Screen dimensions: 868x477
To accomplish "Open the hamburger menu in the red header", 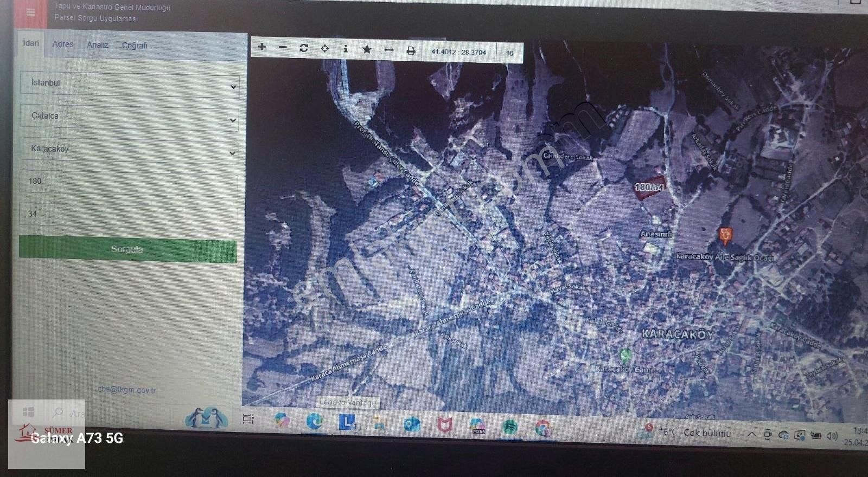I will [30, 12].
